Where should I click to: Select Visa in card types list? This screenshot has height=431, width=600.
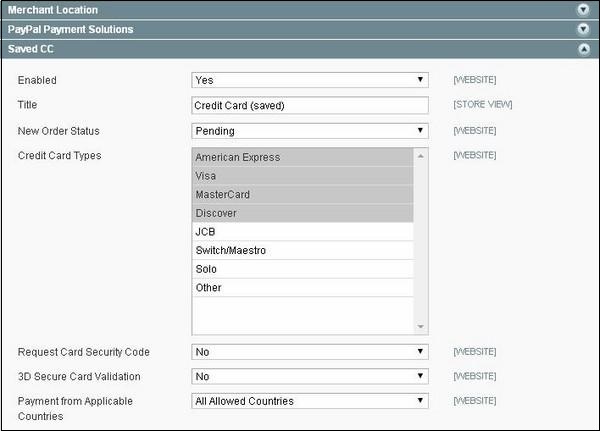(x=301, y=176)
